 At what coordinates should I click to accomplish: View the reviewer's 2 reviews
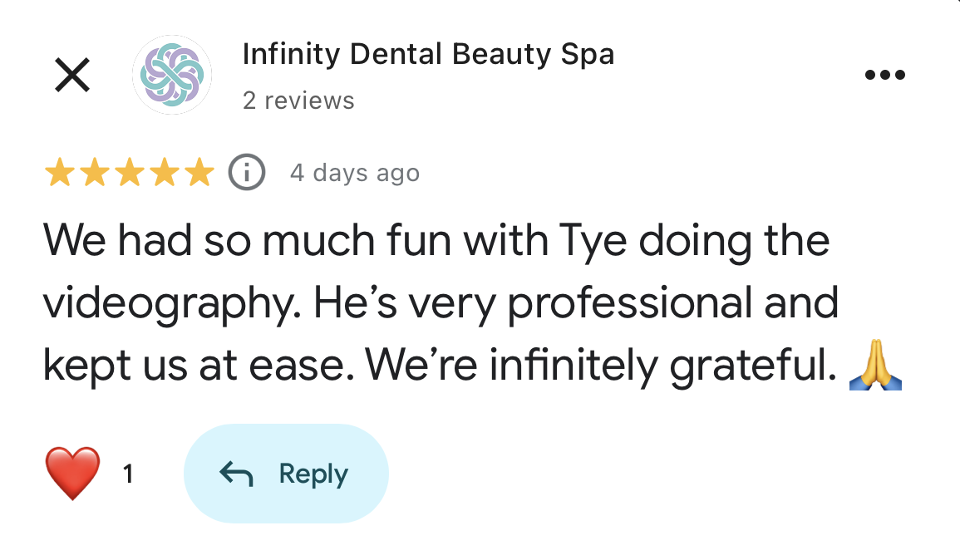click(x=298, y=101)
